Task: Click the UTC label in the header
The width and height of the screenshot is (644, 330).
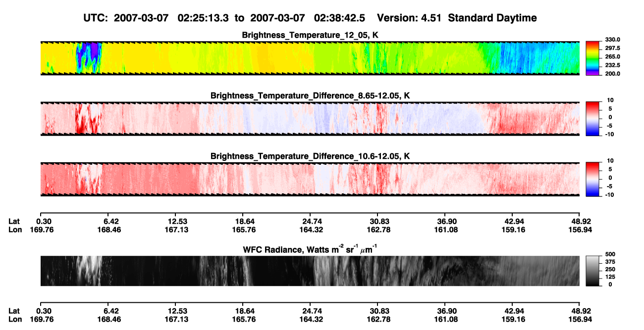Action: pyautogui.click(x=97, y=18)
